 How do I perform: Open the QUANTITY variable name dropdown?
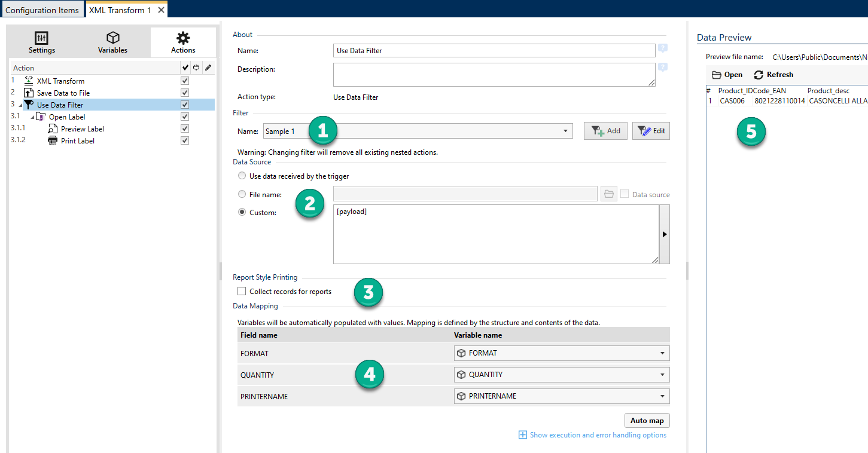[662, 375]
